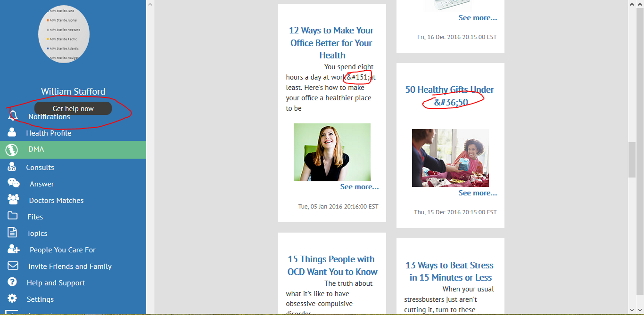Open Settings from the sidebar

tap(40, 299)
